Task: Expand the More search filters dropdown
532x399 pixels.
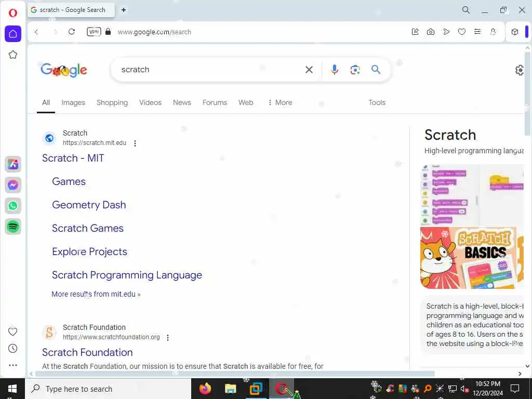Action: tap(280, 102)
